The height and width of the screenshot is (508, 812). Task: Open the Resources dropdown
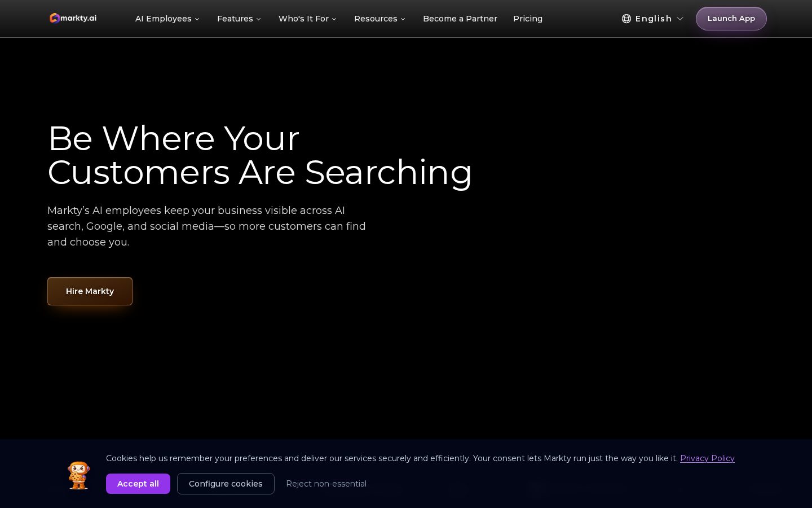[379, 19]
